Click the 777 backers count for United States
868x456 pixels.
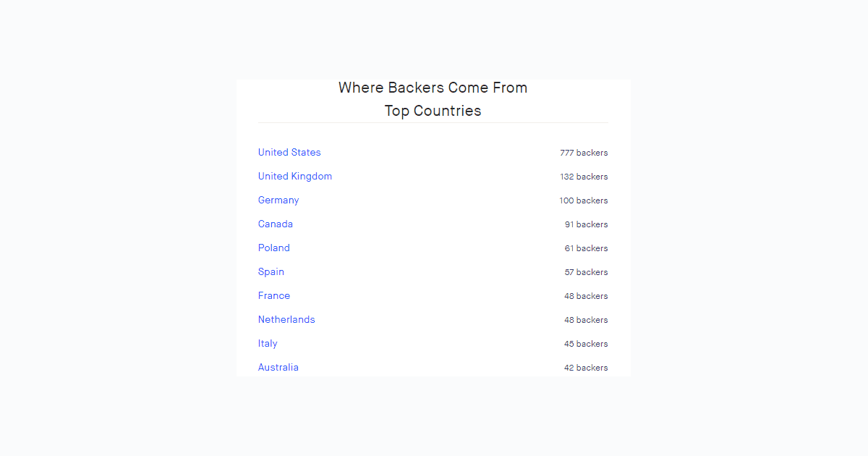(x=584, y=153)
